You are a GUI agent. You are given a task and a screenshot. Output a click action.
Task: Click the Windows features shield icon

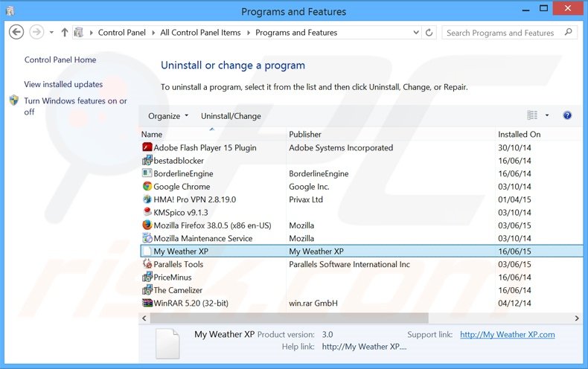tap(14, 100)
